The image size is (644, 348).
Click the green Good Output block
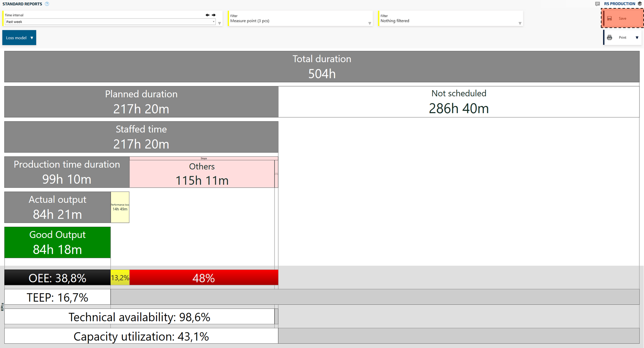(x=57, y=242)
